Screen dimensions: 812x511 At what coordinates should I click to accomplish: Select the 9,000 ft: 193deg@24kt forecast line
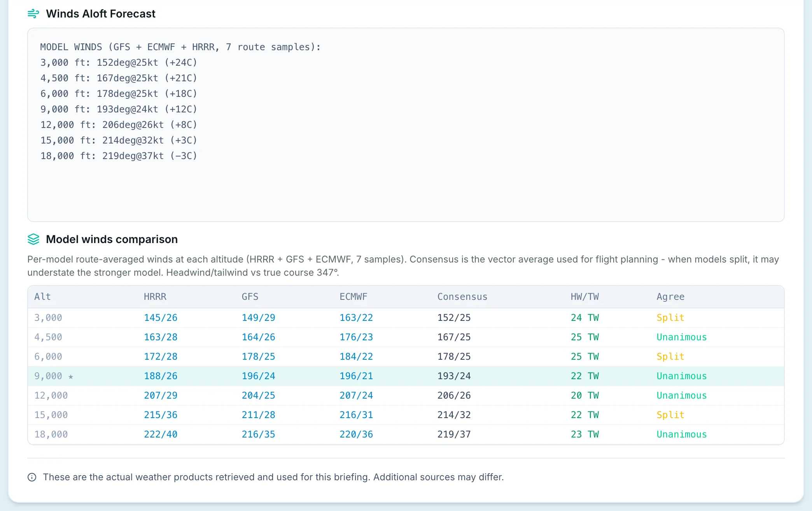coord(119,109)
